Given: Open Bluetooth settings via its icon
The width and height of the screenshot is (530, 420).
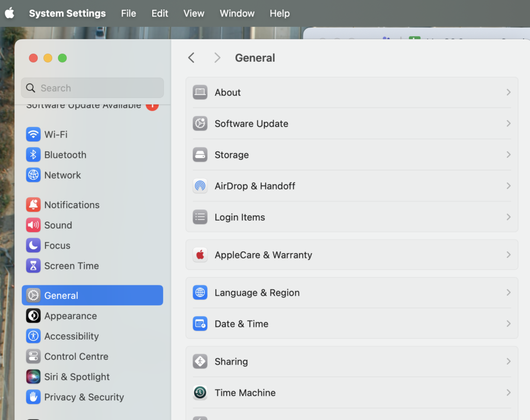Looking at the screenshot, I should (x=33, y=154).
